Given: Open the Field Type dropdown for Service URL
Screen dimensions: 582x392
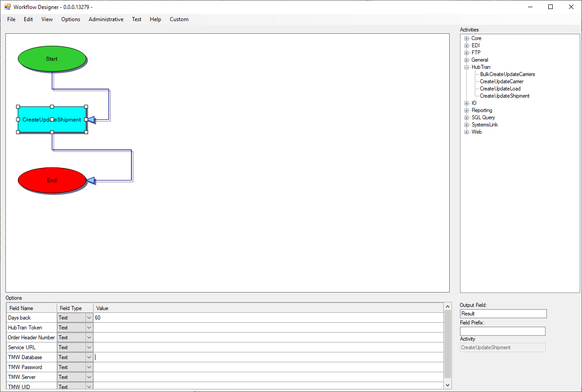Looking at the screenshot, I should pos(89,347).
